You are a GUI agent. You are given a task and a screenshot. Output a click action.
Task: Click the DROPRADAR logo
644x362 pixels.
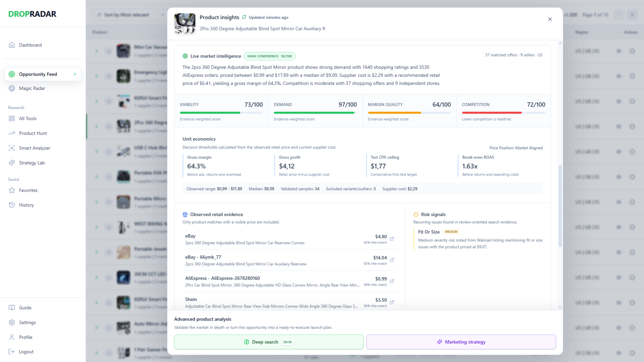click(x=32, y=14)
